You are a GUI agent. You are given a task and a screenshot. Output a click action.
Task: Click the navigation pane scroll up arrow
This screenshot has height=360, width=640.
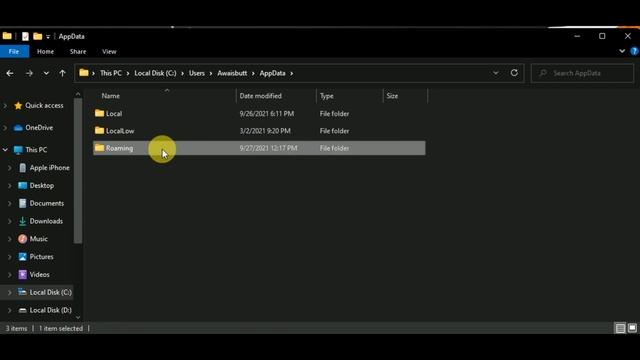click(x=78, y=95)
